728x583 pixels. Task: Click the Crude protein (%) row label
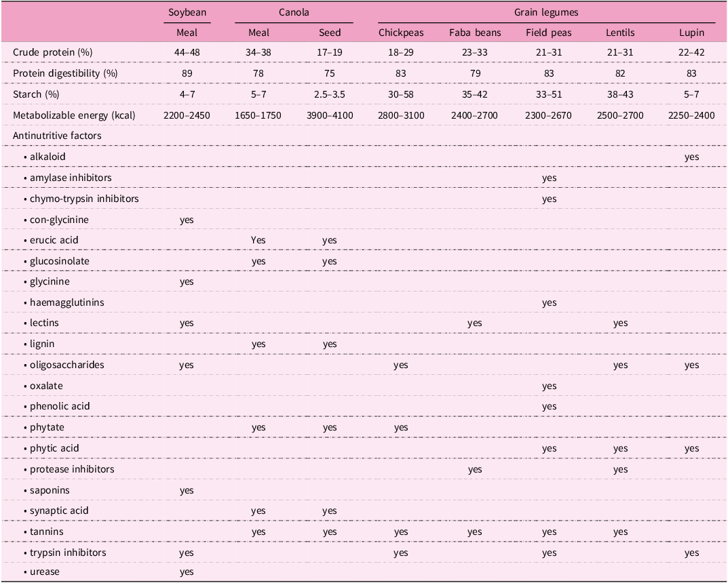click(x=53, y=52)
